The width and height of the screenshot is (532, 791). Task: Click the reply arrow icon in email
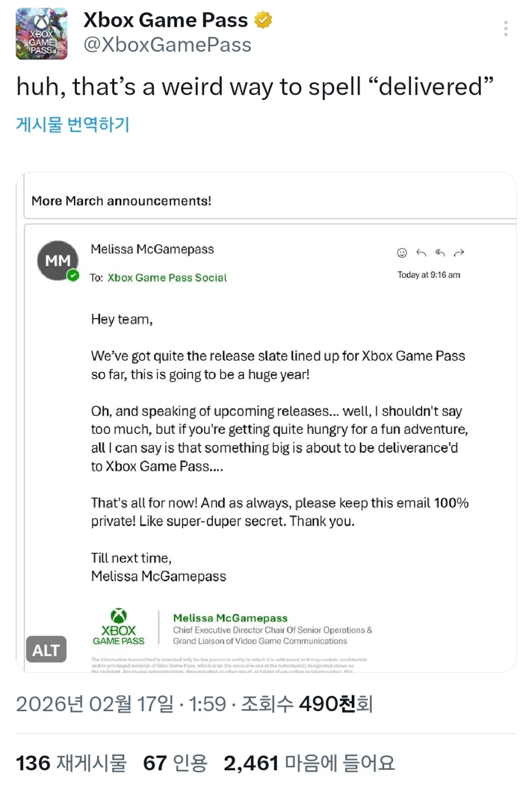click(x=421, y=253)
